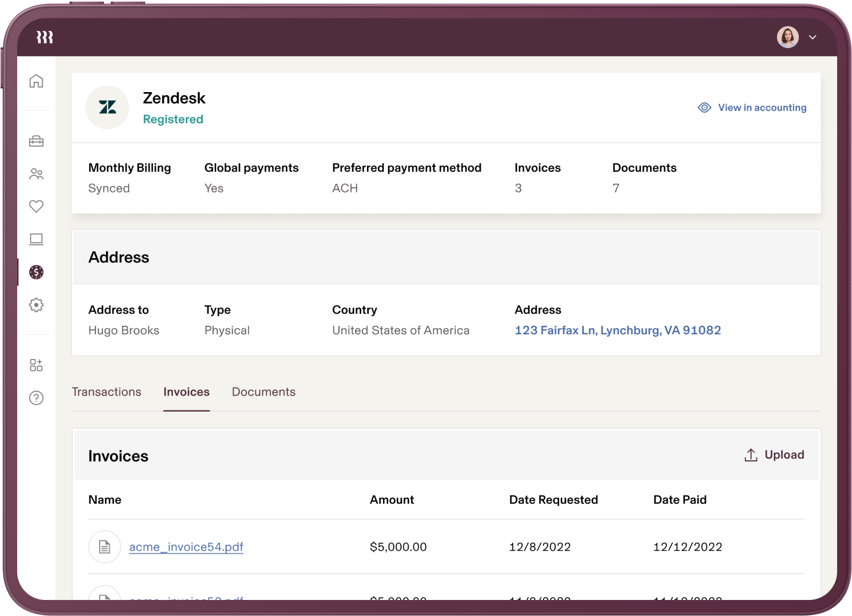Open the settings gear icon in sidebar
The image size is (852, 616).
click(x=36, y=305)
